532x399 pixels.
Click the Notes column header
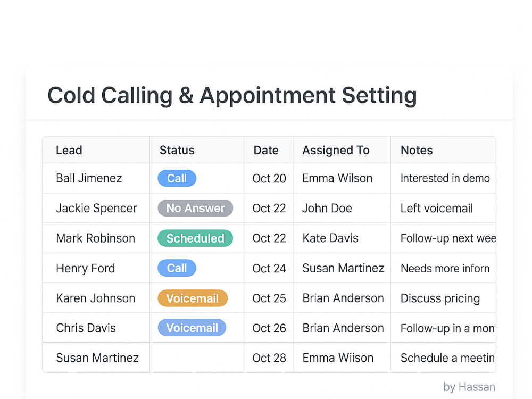[x=417, y=150]
